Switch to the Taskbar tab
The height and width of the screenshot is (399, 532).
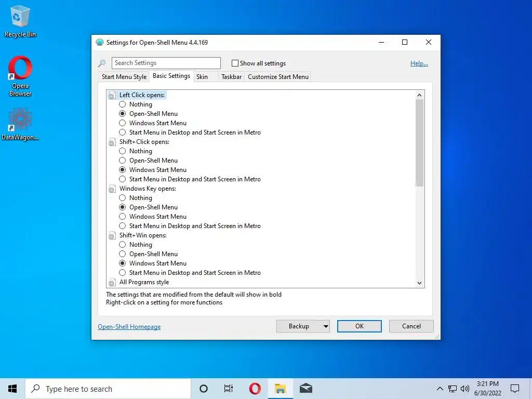pos(231,77)
